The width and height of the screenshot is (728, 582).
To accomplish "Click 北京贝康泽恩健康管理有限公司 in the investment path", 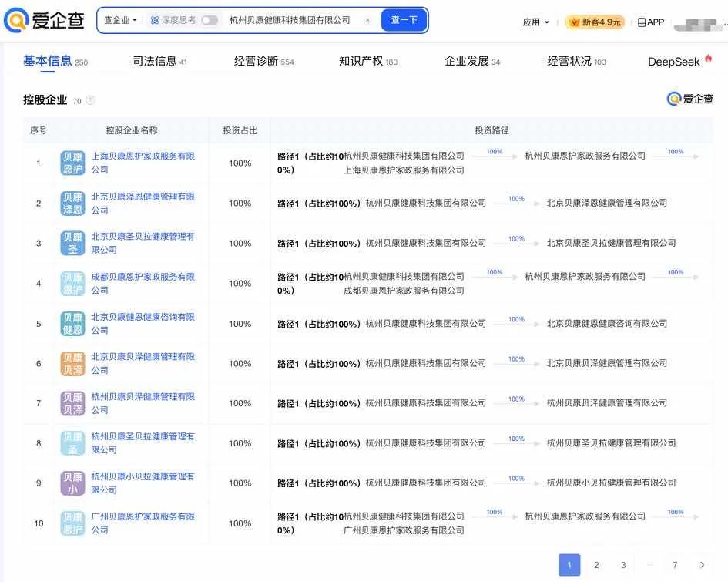I will [607, 203].
